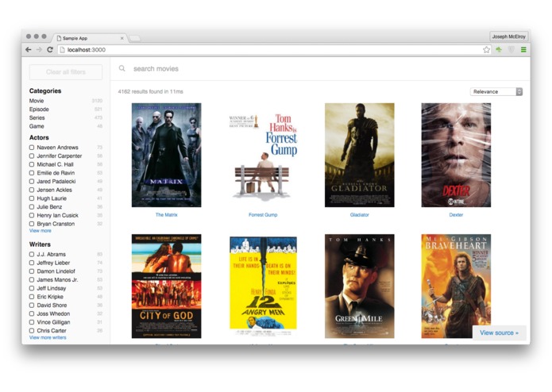Tick the Michael C. Hall checkbox

click(32, 164)
